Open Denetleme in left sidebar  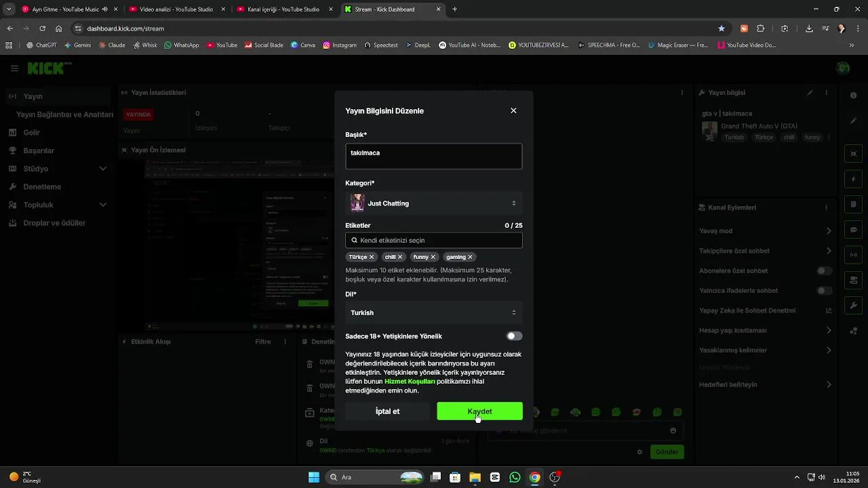coord(58,186)
